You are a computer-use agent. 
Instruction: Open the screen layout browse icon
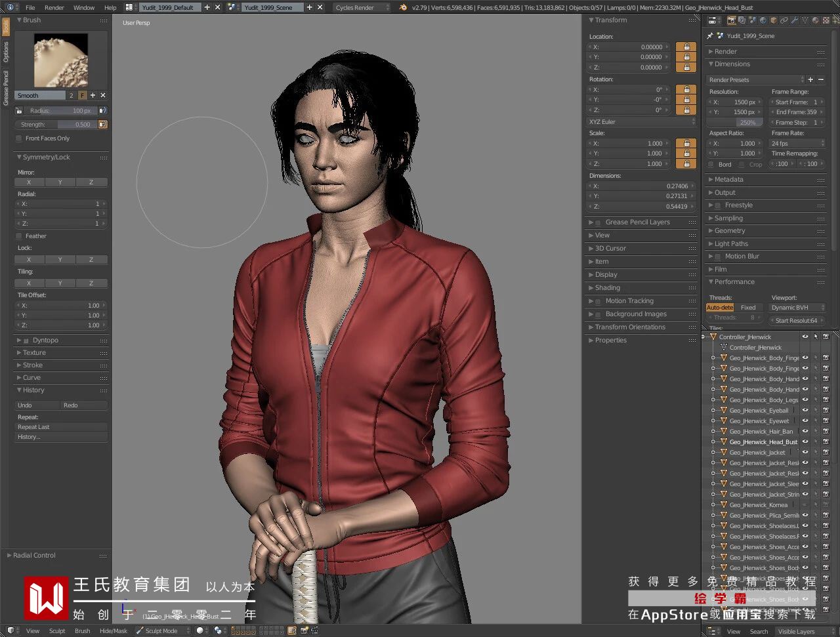click(x=130, y=7)
